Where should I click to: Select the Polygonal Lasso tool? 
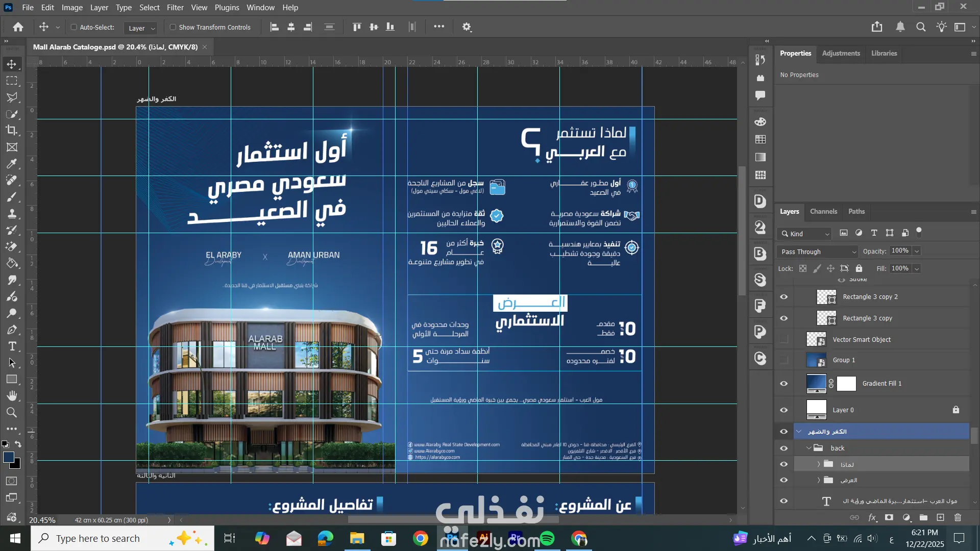(12, 97)
